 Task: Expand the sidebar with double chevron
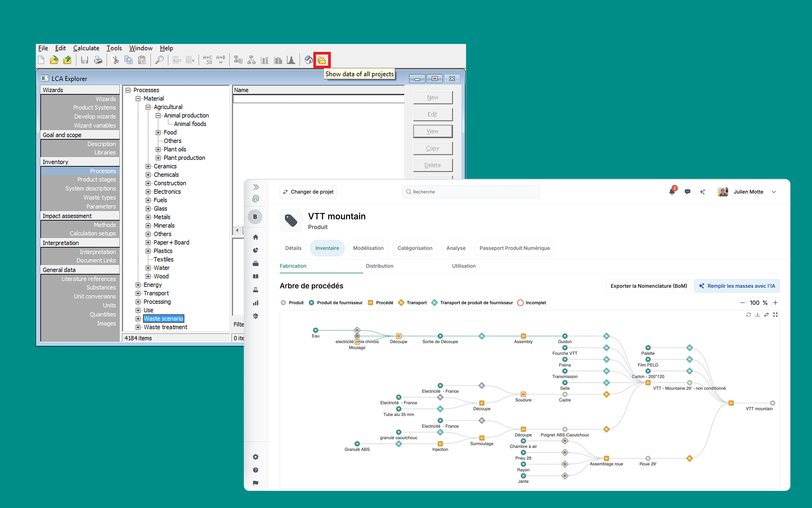[x=256, y=187]
